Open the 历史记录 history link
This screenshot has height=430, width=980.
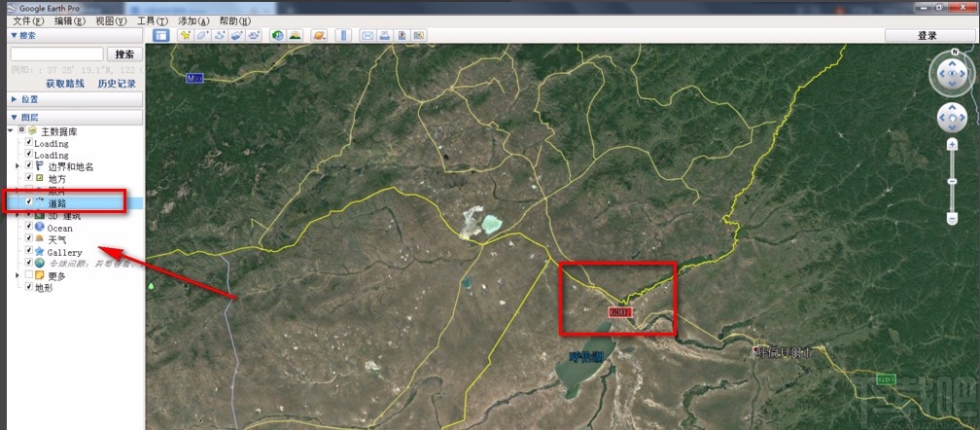[x=117, y=83]
